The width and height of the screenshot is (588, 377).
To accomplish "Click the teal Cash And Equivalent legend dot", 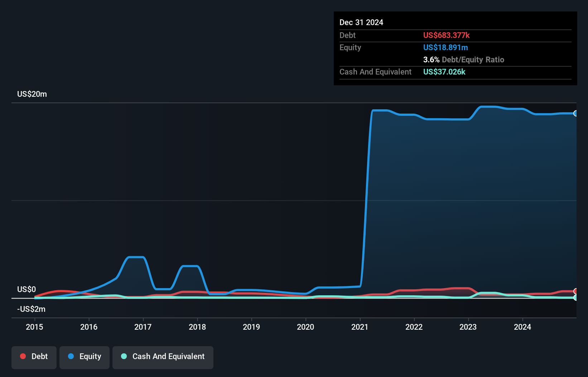I will click(124, 356).
